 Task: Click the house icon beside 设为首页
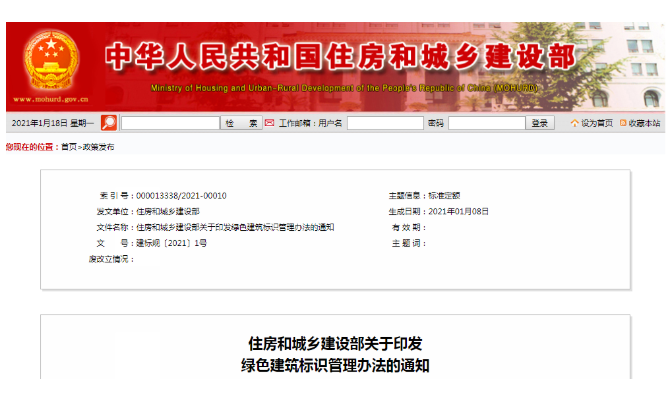point(575,123)
